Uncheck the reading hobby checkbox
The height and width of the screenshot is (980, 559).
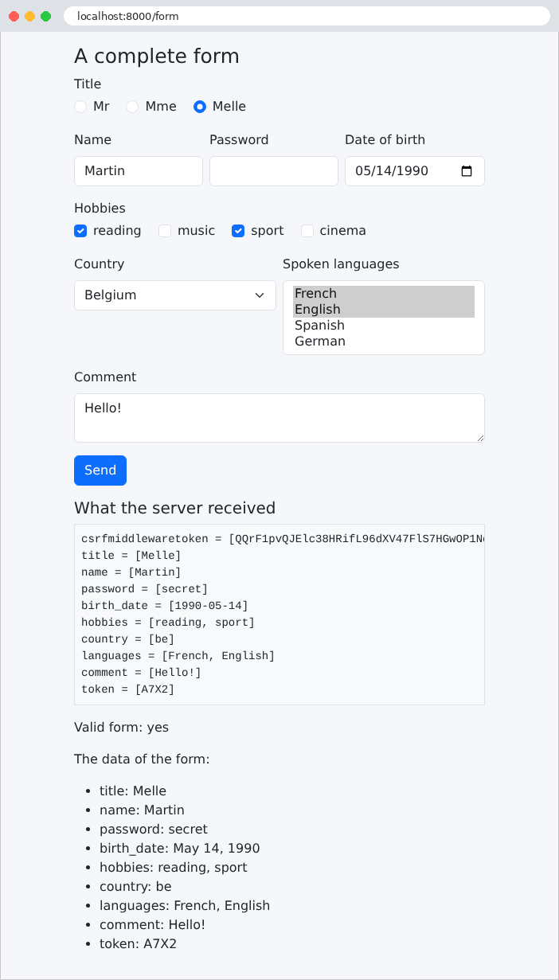click(80, 231)
